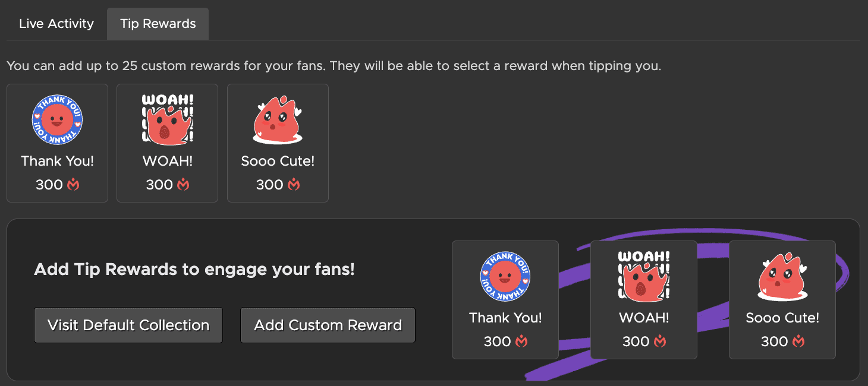
Task: Click the WOAH! label on the promo banner card
Action: point(644,318)
